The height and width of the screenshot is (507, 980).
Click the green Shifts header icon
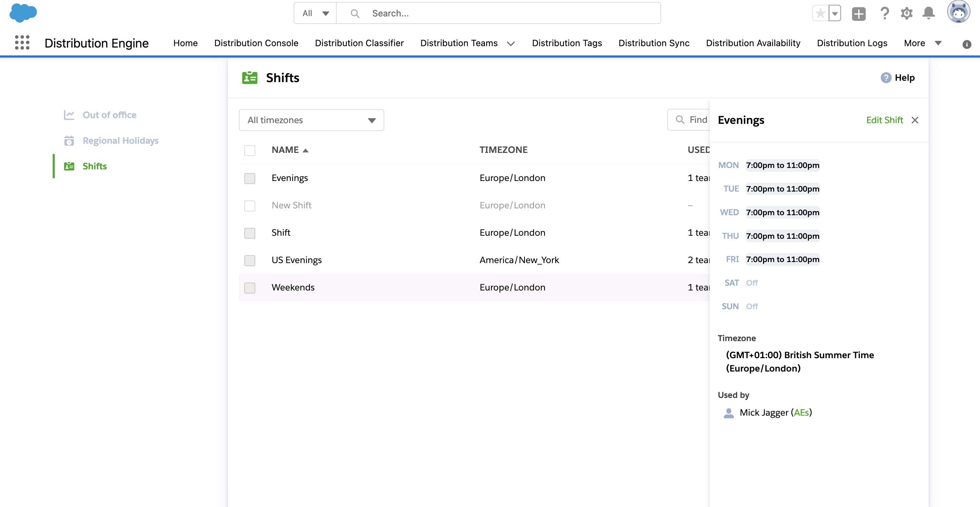pos(249,78)
